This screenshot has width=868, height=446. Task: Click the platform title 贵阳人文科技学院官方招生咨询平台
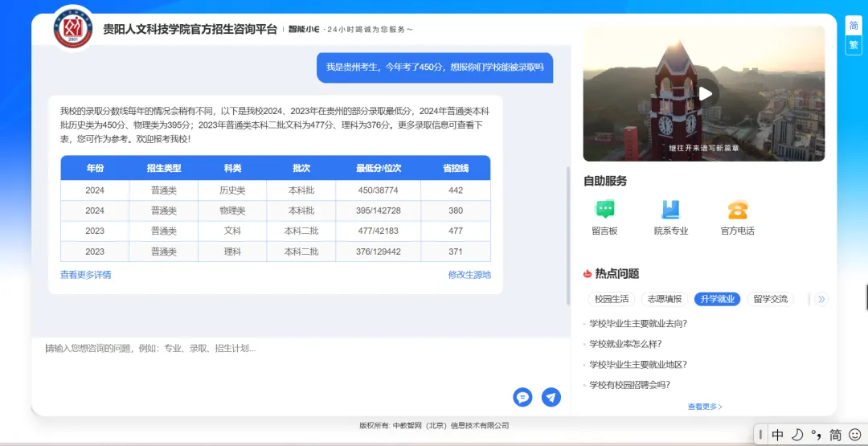(x=190, y=29)
